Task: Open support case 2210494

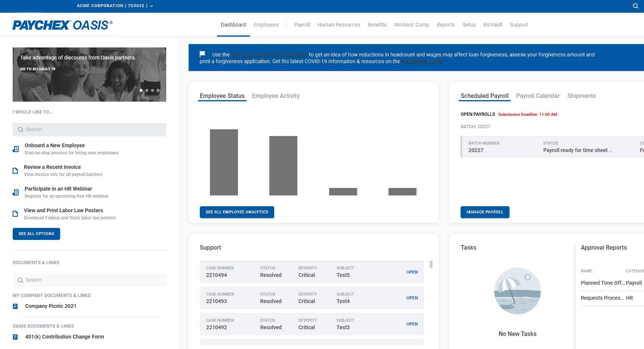Action: point(412,272)
